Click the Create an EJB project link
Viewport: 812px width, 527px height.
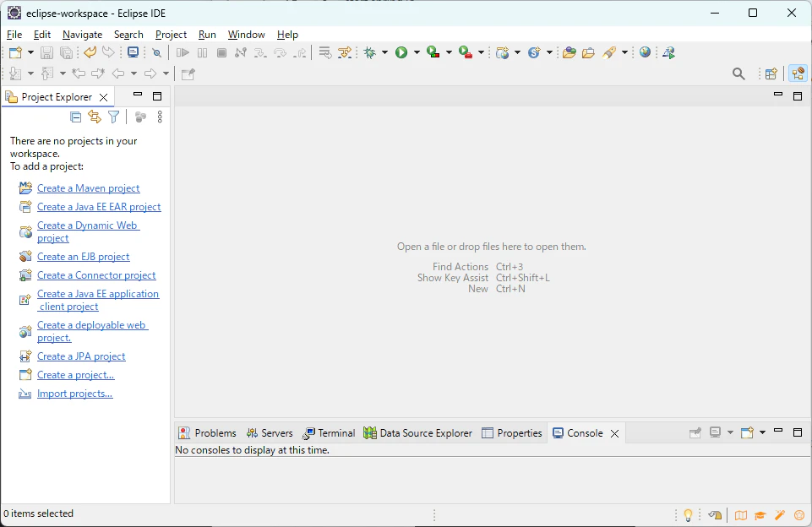[x=84, y=257]
